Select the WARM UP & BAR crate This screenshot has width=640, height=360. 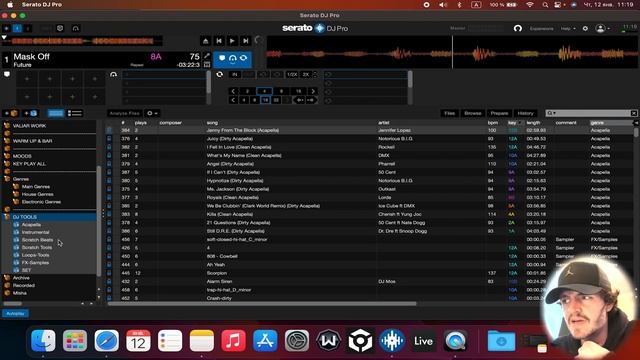tap(32, 141)
